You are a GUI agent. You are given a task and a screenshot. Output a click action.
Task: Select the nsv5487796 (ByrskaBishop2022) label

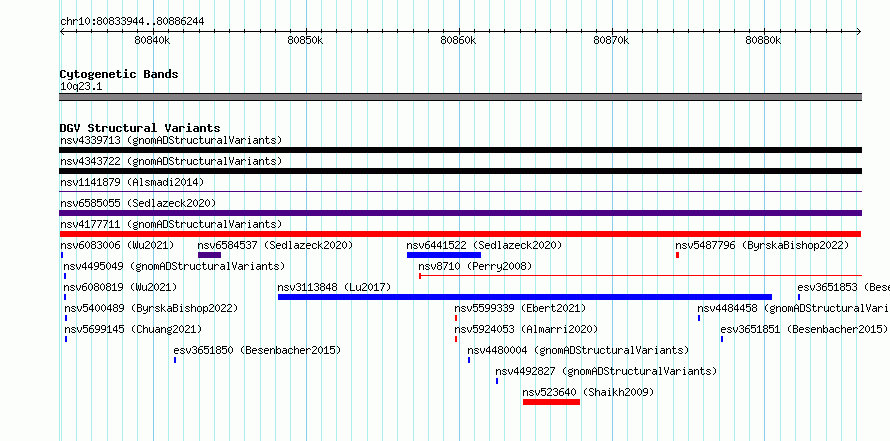[x=762, y=245]
